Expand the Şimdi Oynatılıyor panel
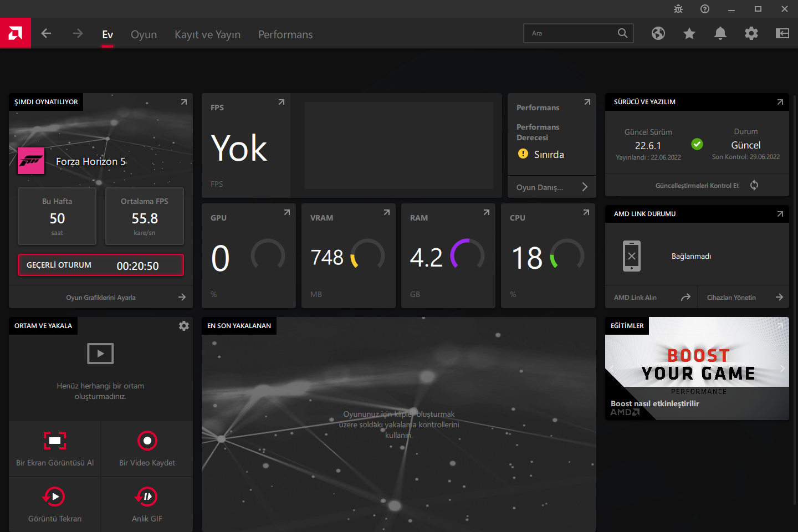 184,102
